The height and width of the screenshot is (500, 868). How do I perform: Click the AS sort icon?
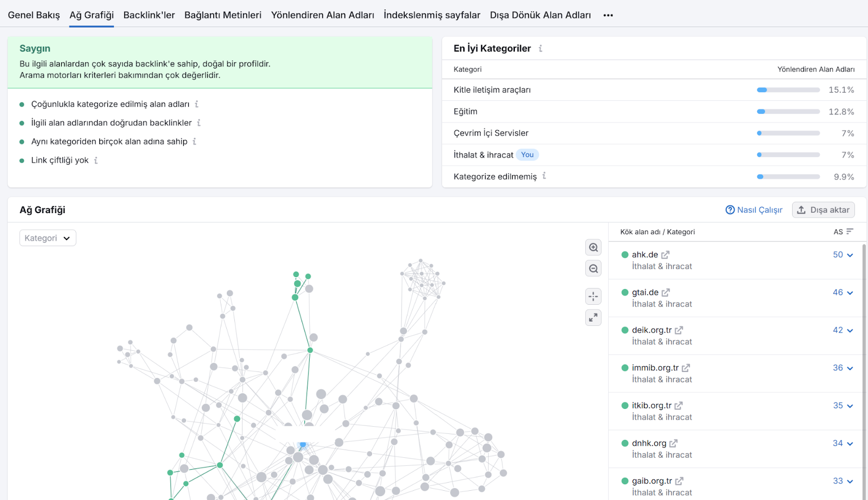coord(850,232)
